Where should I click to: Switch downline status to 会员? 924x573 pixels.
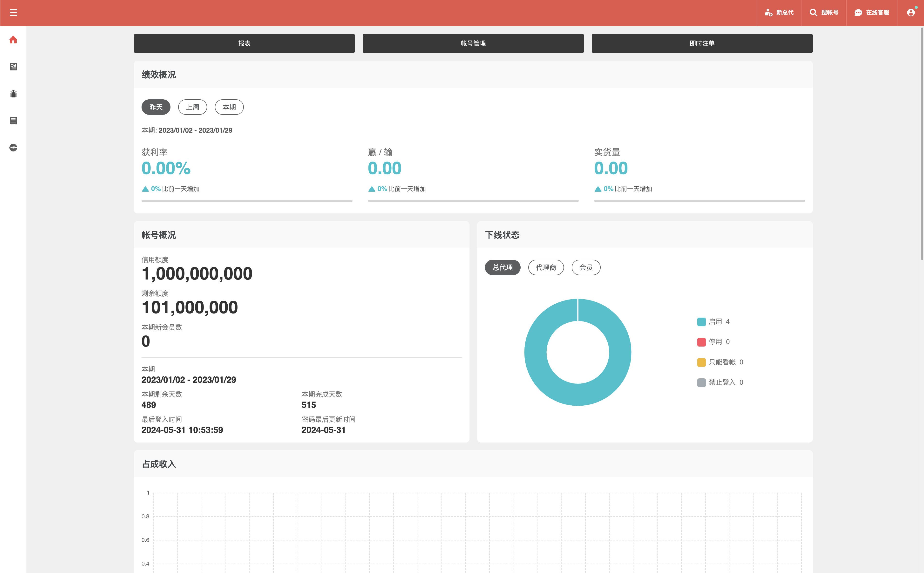pyautogui.click(x=586, y=267)
